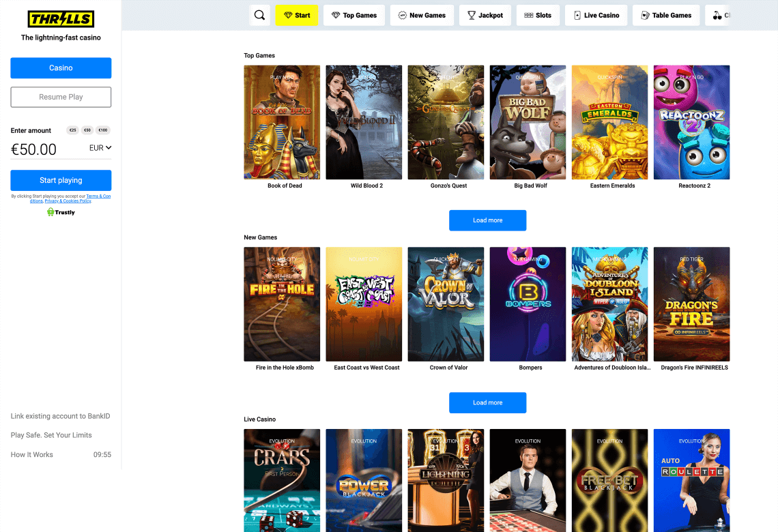Open the live dealer in vest game
The height and width of the screenshot is (532, 778).
528,480
